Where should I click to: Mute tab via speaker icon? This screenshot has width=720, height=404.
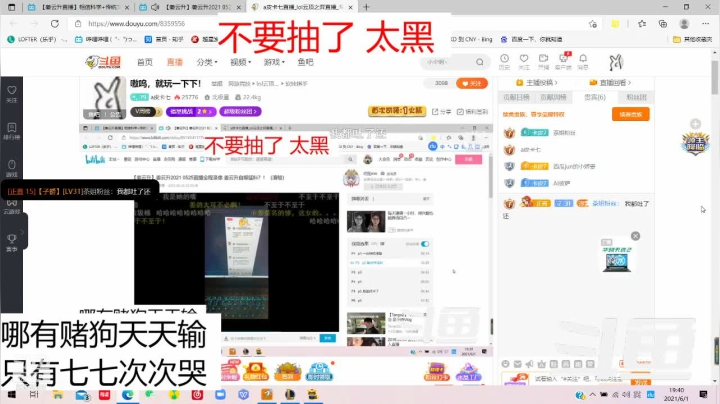(x=155, y=7)
